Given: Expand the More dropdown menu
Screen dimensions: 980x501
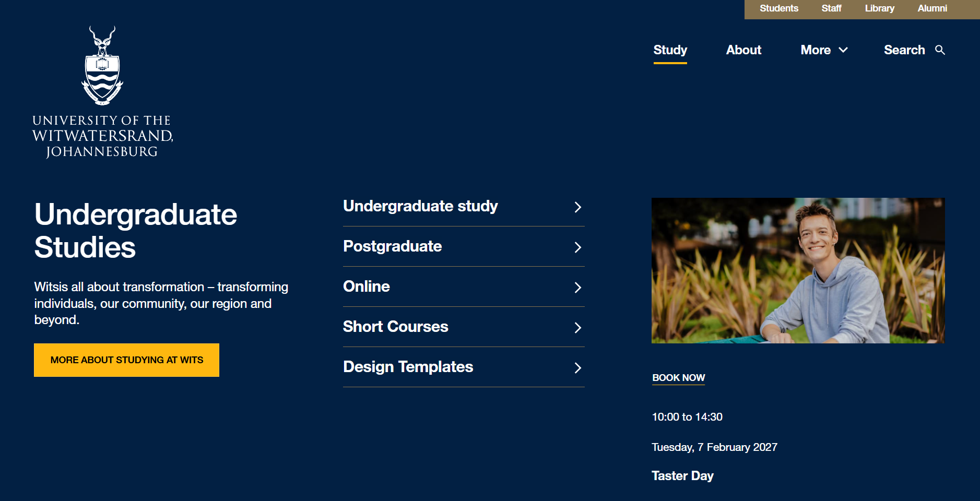Looking at the screenshot, I should point(824,50).
